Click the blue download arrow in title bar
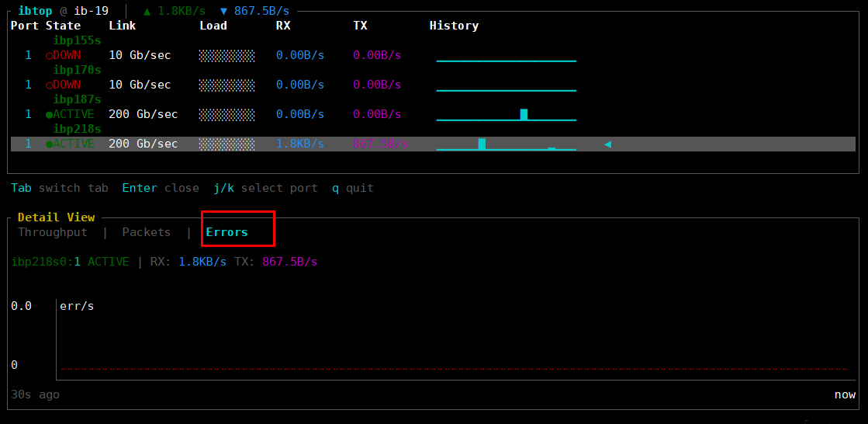868x424 pixels. [223, 11]
